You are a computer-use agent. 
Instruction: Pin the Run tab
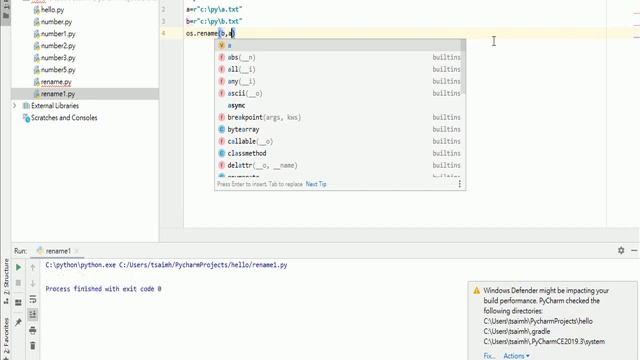point(18,322)
